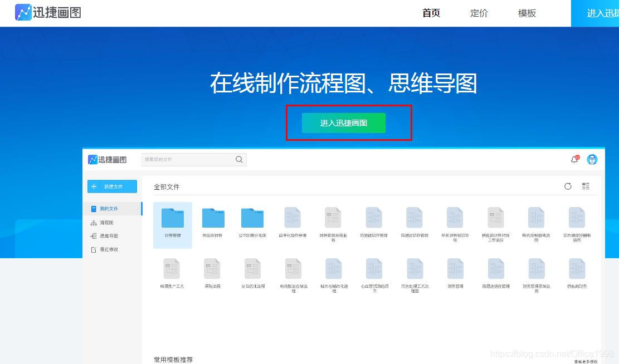619x364 pixels.
Task: Open the 电商物流仓储流程 file
Action: (293, 276)
